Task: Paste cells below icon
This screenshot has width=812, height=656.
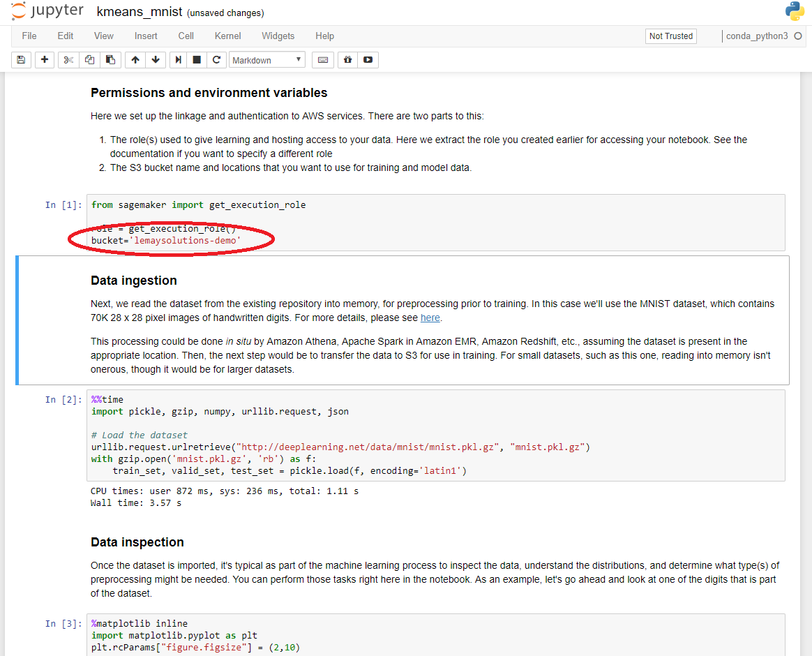Action: tap(110, 60)
